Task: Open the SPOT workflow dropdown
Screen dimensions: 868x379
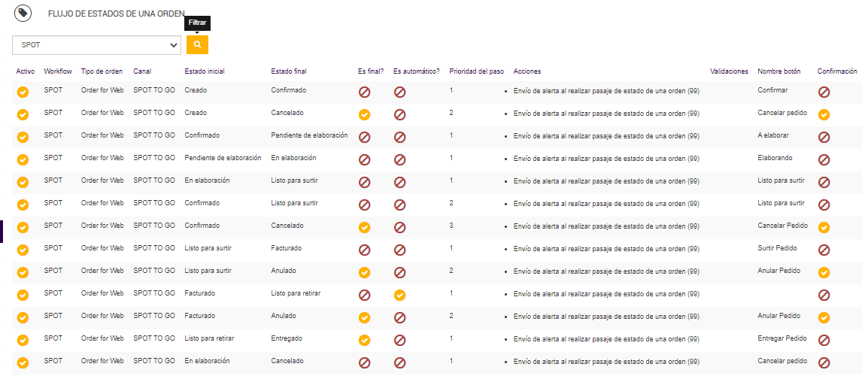Action: (96, 45)
